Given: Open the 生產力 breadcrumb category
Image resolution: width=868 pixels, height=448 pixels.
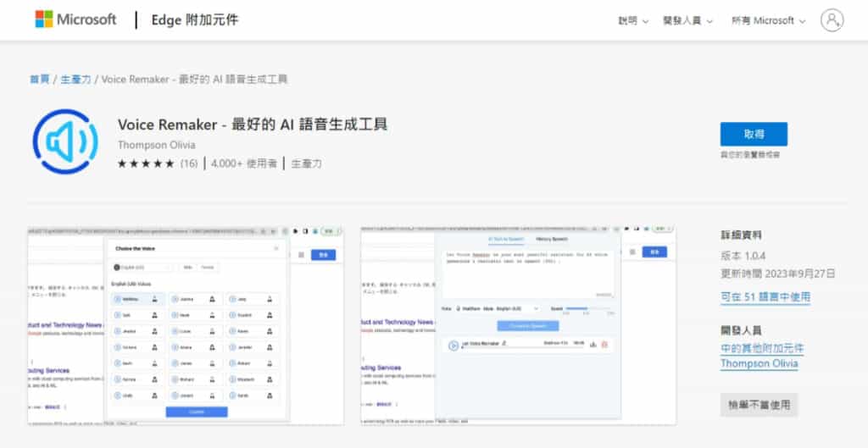Looking at the screenshot, I should 75,79.
